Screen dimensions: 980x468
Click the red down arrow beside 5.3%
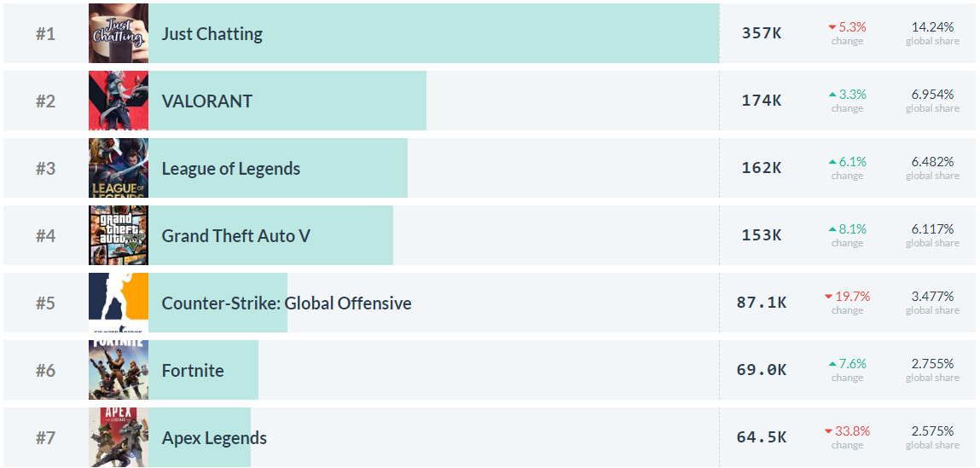832,27
